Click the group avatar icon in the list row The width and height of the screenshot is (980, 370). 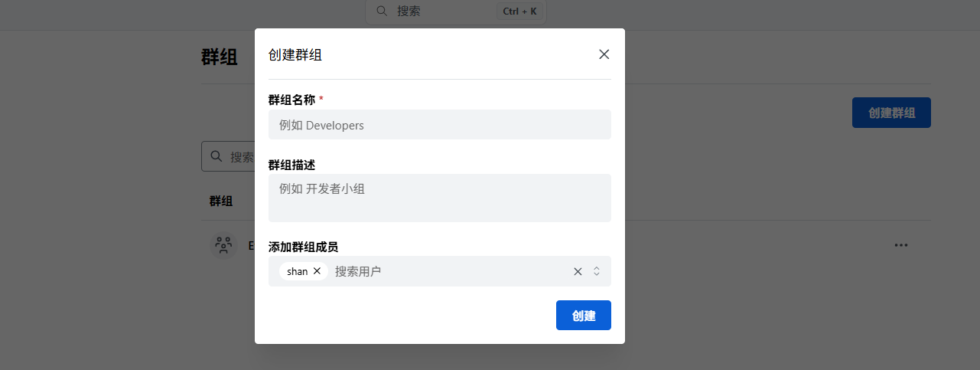(223, 245)
